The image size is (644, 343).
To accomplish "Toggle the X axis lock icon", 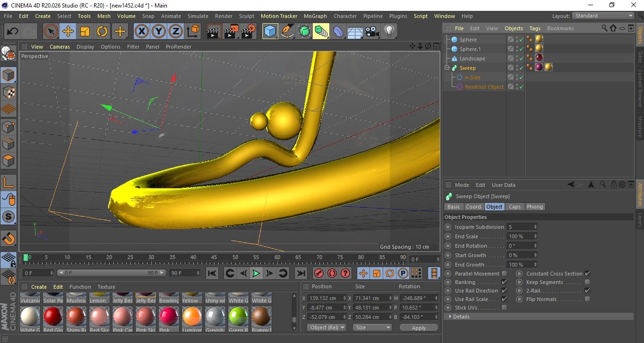I will click(141, 32).
